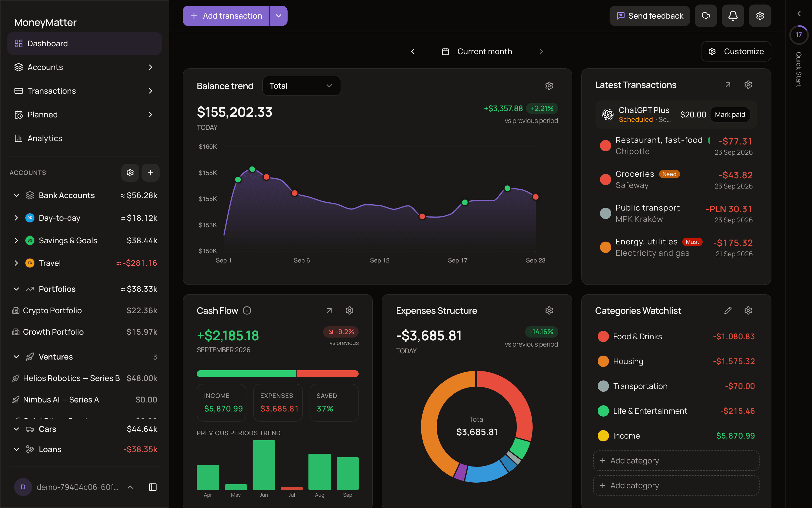Open Safeway groceries transaction

click(x=676, y=179)
